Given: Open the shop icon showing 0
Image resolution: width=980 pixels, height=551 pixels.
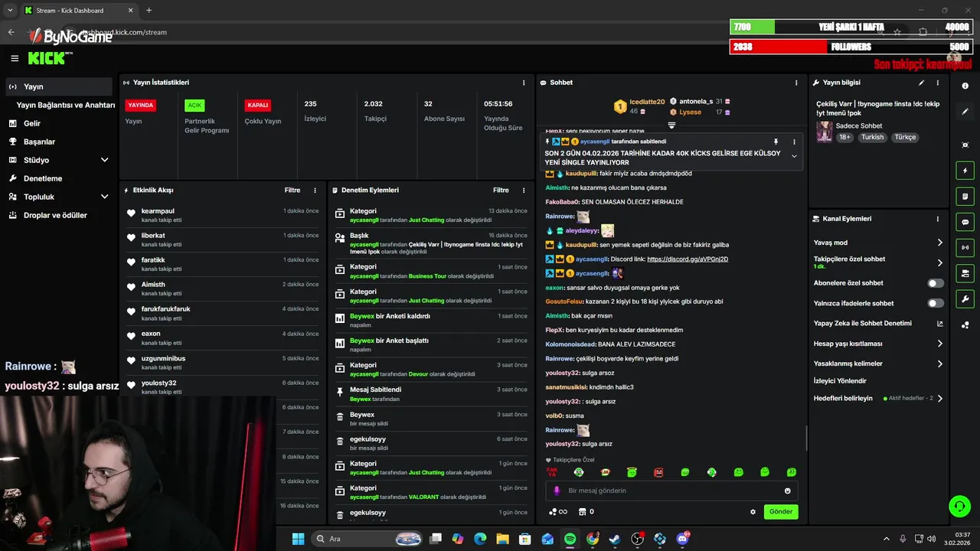Looking at the screenshot, I should [586, 512].
